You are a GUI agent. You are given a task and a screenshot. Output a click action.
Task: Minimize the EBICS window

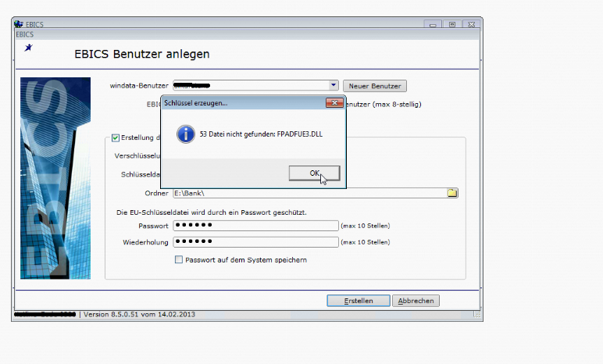click(x=433, y=24)
